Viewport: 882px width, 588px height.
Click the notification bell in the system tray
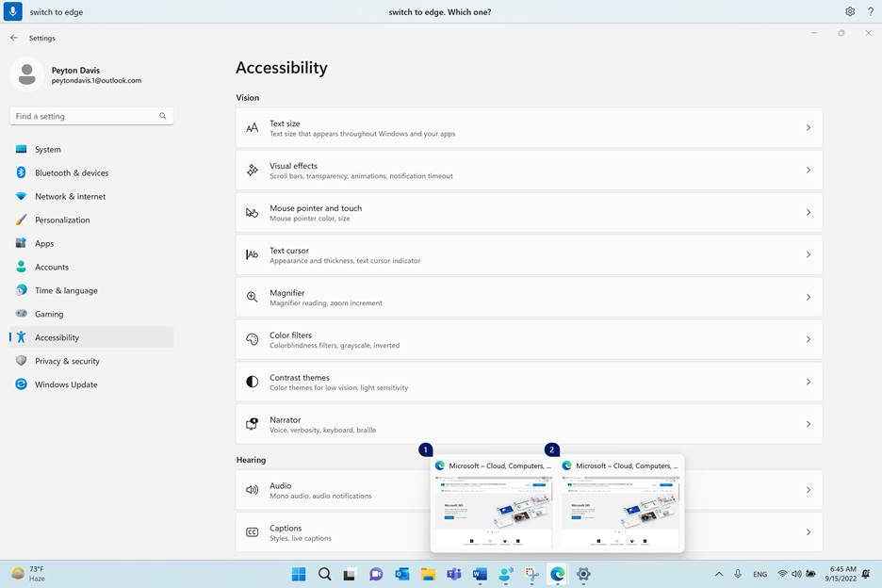tap(866, 574)
